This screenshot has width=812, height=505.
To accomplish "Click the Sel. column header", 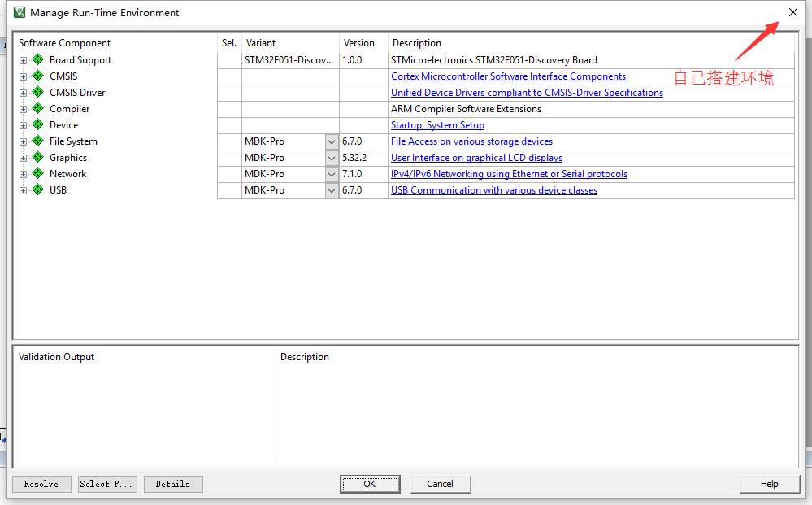I will (229, 43).
